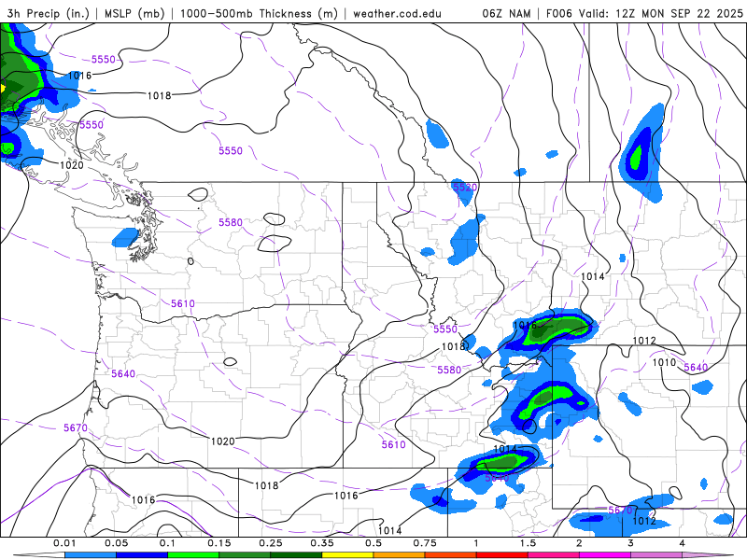
Task: Select the magenta 2 inch legend swatch
Action: click(x=605, y=555)
